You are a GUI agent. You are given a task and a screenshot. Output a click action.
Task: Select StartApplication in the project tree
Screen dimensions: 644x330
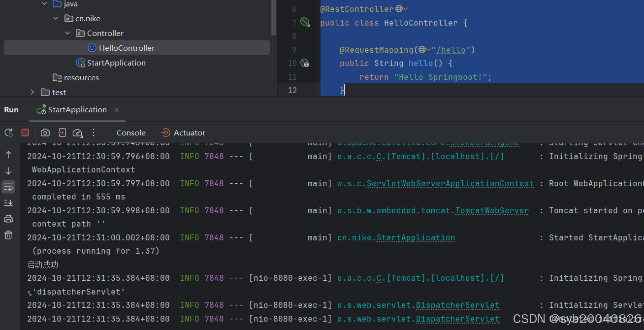116,63
